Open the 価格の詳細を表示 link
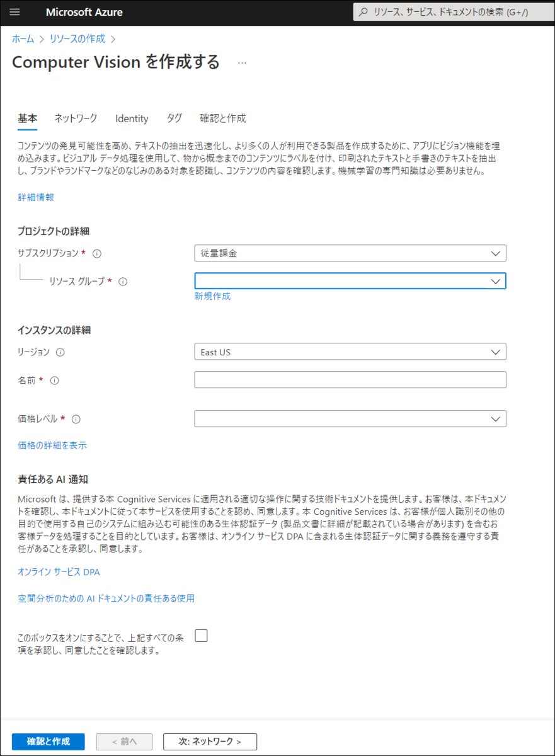Screen dimensions: 555x756 coord(52,445)
